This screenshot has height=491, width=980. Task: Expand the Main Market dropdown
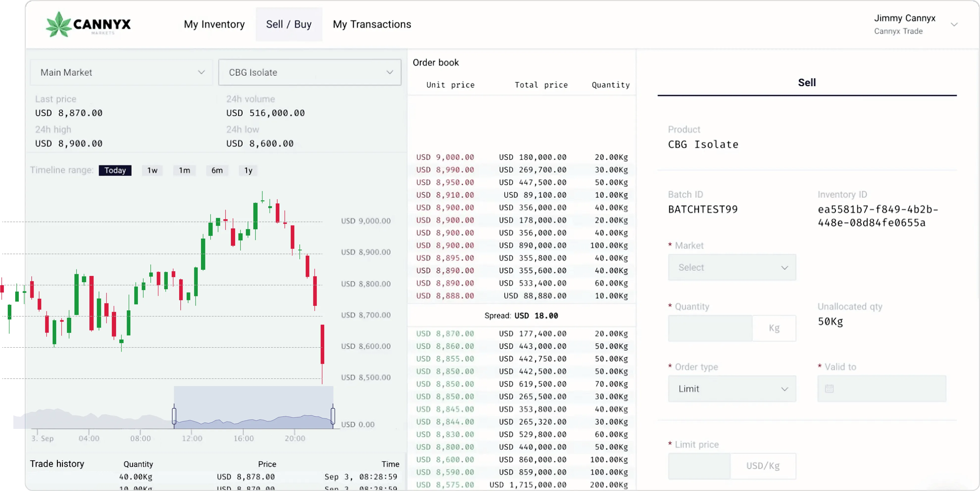click(x=121, y=72)
